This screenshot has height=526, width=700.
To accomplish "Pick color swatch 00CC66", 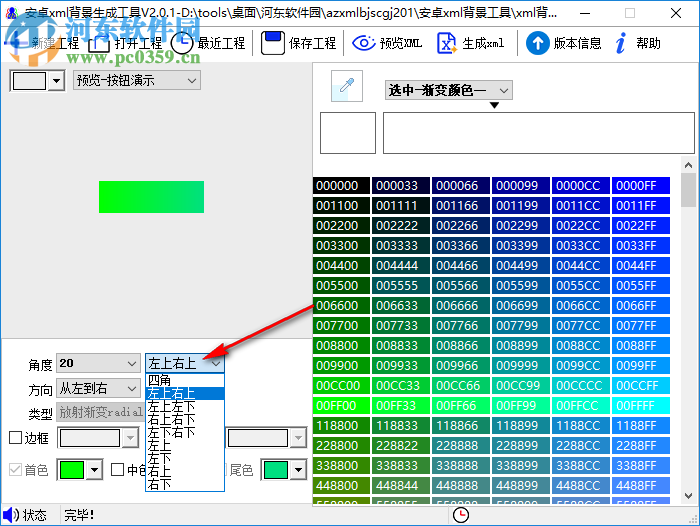I will pyautogui.click(x=460, y=385).
